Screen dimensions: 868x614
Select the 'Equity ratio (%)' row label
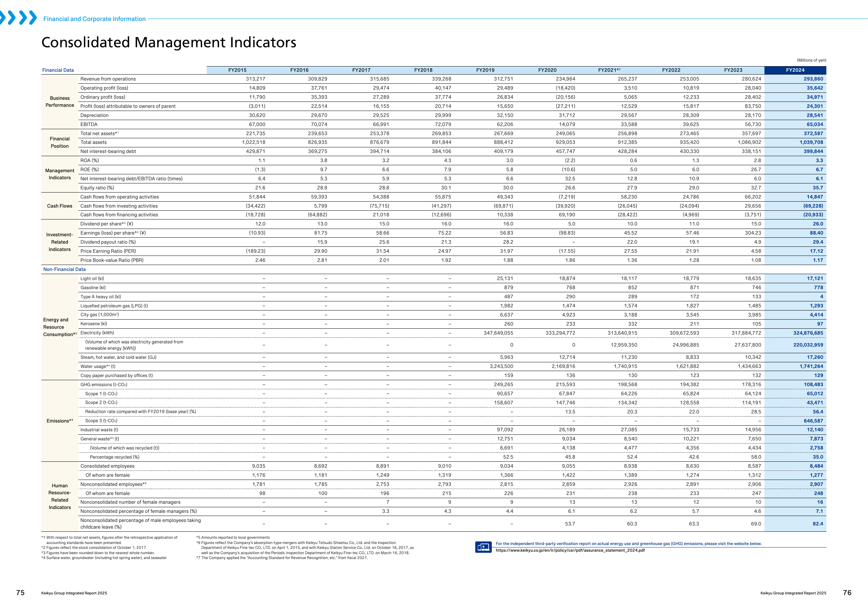[97, 188]
